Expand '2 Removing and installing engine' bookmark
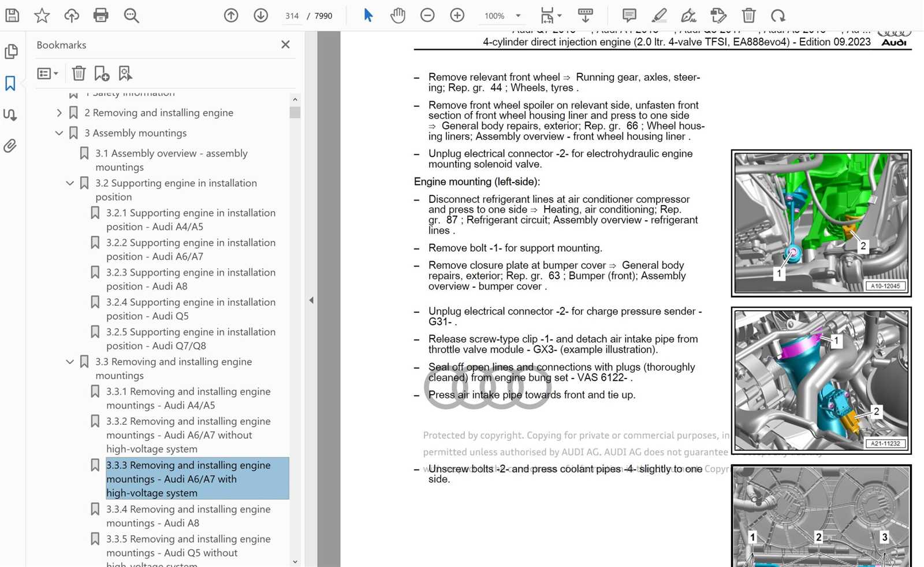This screenshot has width=924, height=567. [x=59, y=113]
